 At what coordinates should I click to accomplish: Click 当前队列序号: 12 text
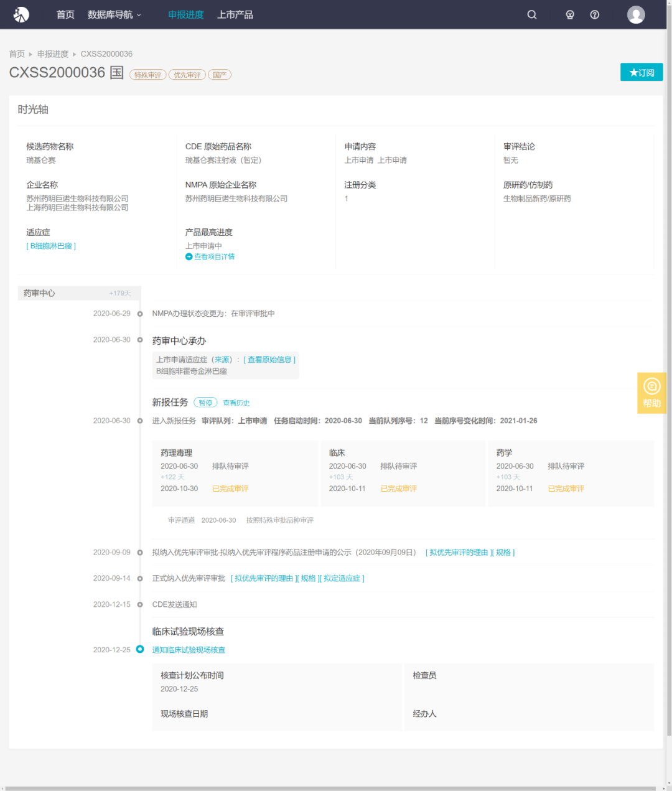[398, 421]
